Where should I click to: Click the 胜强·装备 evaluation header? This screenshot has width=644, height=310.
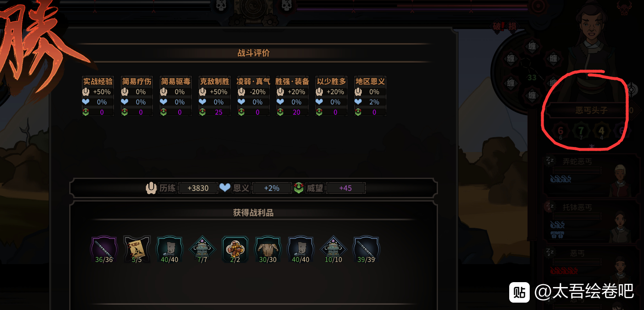293,81
